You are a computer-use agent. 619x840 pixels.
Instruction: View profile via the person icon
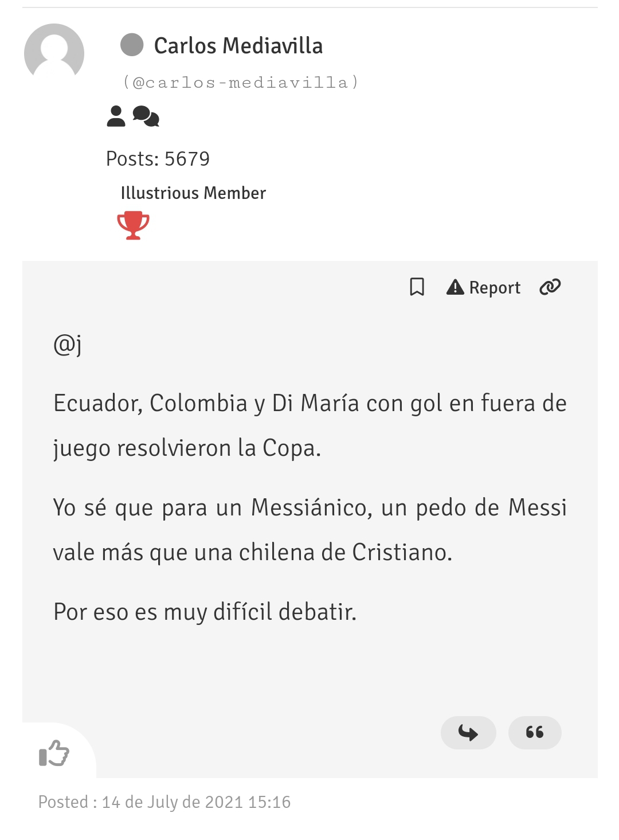pyautogui.click(x=116, y=116)
